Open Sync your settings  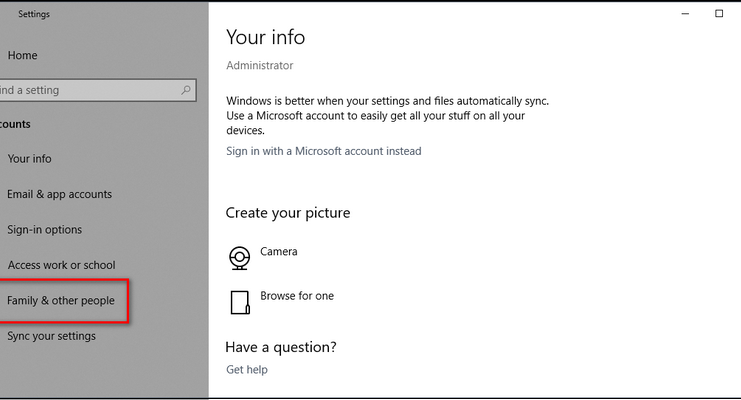(x=51, y=336)
